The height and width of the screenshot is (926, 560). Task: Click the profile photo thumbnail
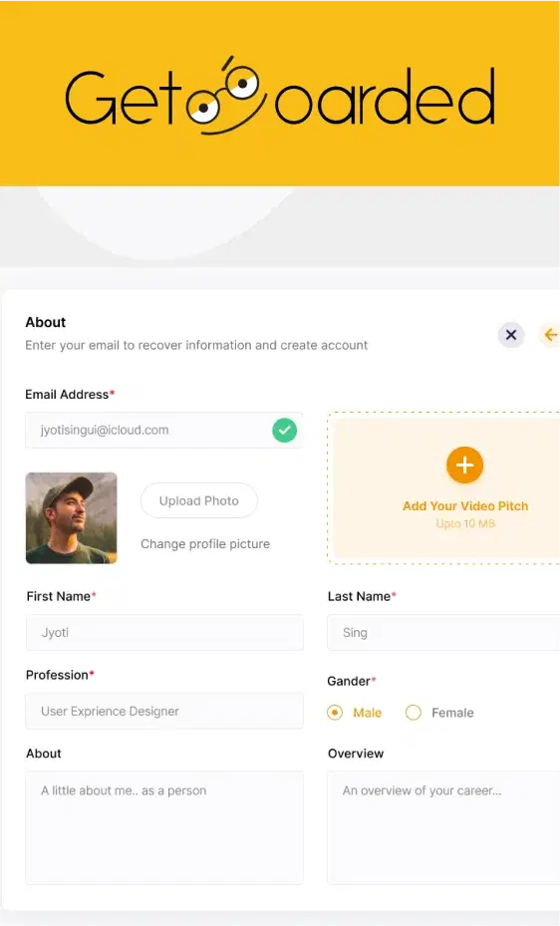tap(72, 518)
